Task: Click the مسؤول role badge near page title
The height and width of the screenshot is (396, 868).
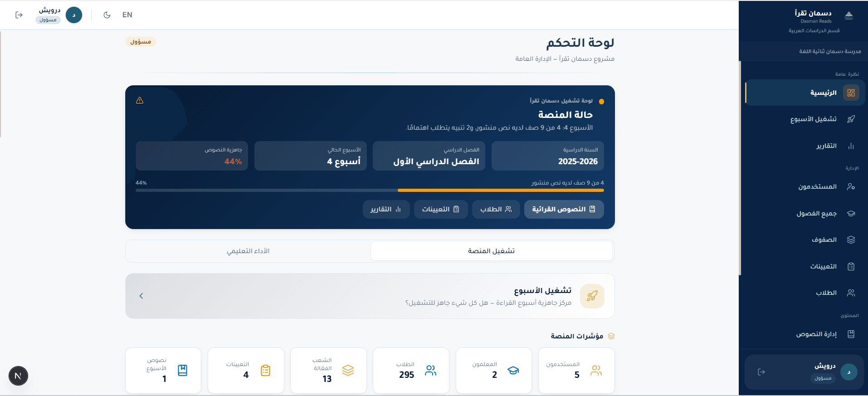Action: coord(141,42)
